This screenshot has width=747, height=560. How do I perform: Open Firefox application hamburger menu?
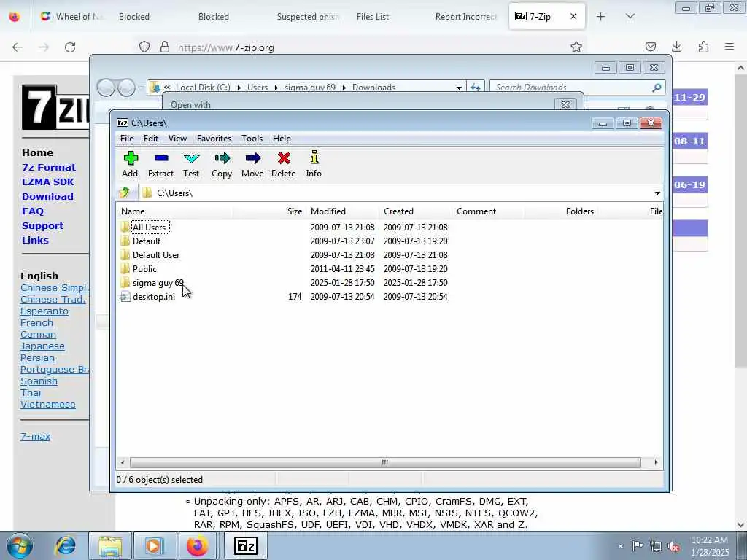[x=729, y=47]
